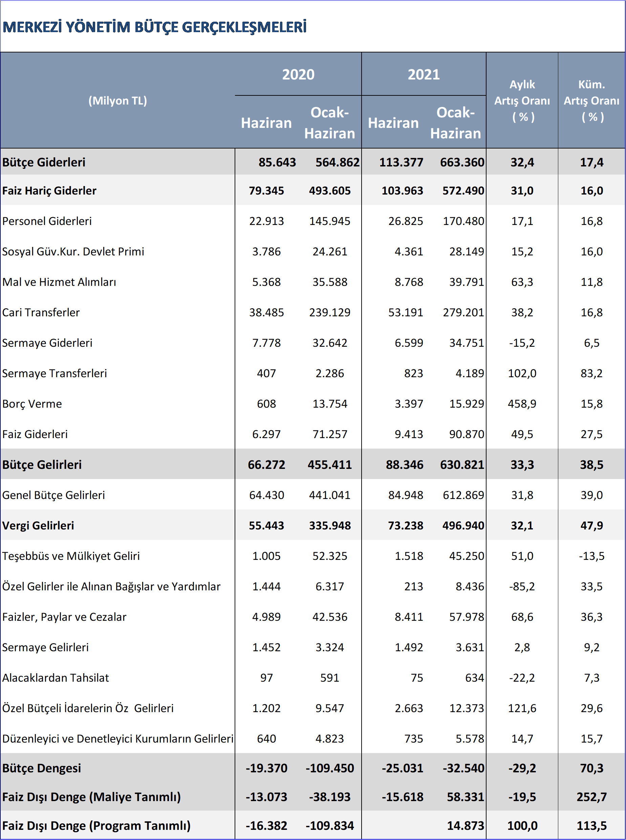The width and height of the screenshot is (626, 840).
Task: Click value 572.490 in Faiz Hariç Giderler row
Action: [463, 191]
